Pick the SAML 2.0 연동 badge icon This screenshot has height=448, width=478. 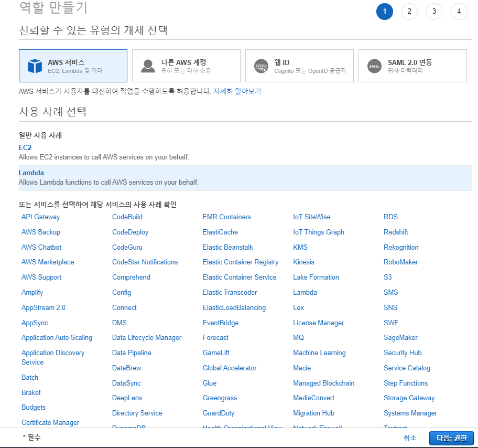click(x=374, y=66)
